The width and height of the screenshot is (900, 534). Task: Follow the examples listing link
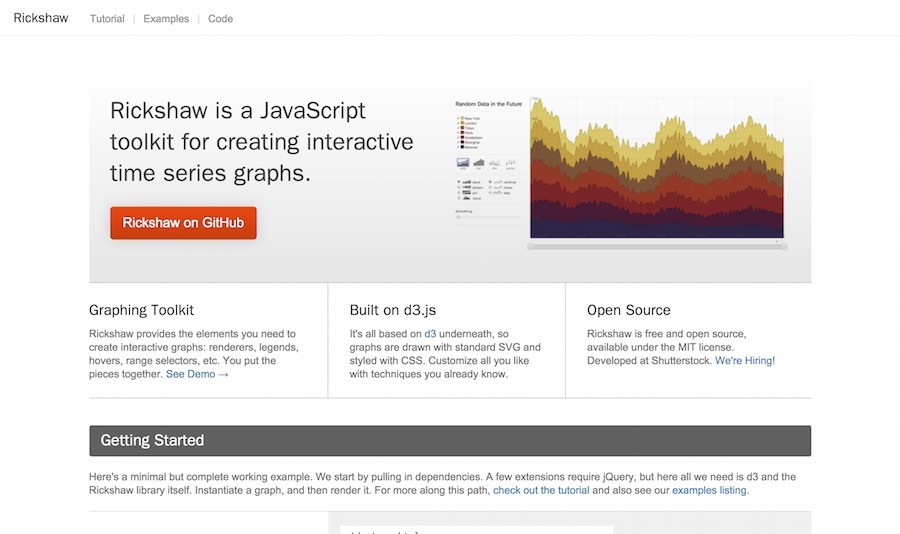pos(709,490)
